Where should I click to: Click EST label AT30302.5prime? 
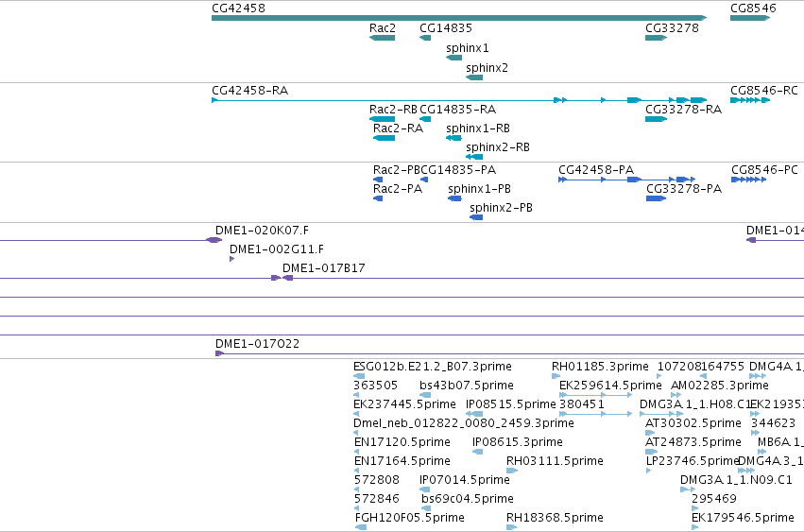coord(693,423)
